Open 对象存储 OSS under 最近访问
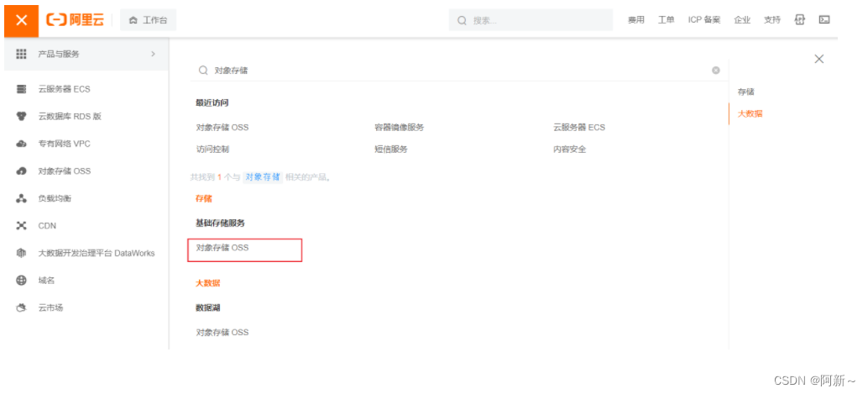This screenshot has height=394, width=868. click(222, 128)
